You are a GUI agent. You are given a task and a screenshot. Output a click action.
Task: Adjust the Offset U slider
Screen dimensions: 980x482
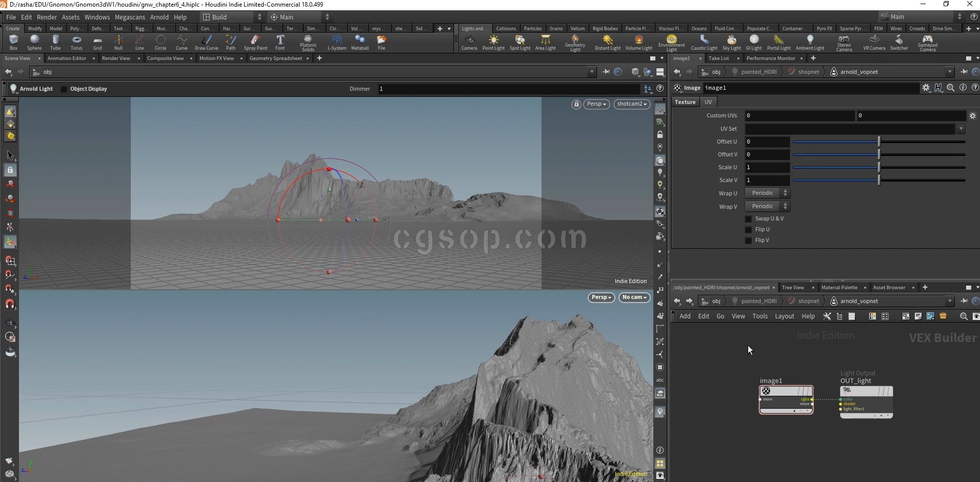879,142
